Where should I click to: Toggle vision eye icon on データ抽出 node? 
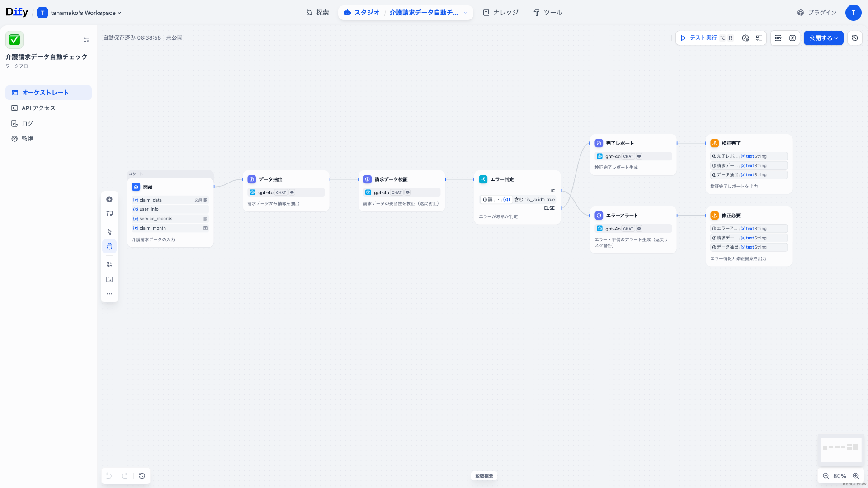click(292, 192)
